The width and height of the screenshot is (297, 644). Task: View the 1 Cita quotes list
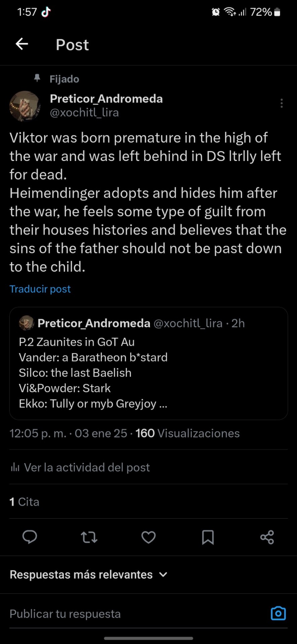point(24,502)
